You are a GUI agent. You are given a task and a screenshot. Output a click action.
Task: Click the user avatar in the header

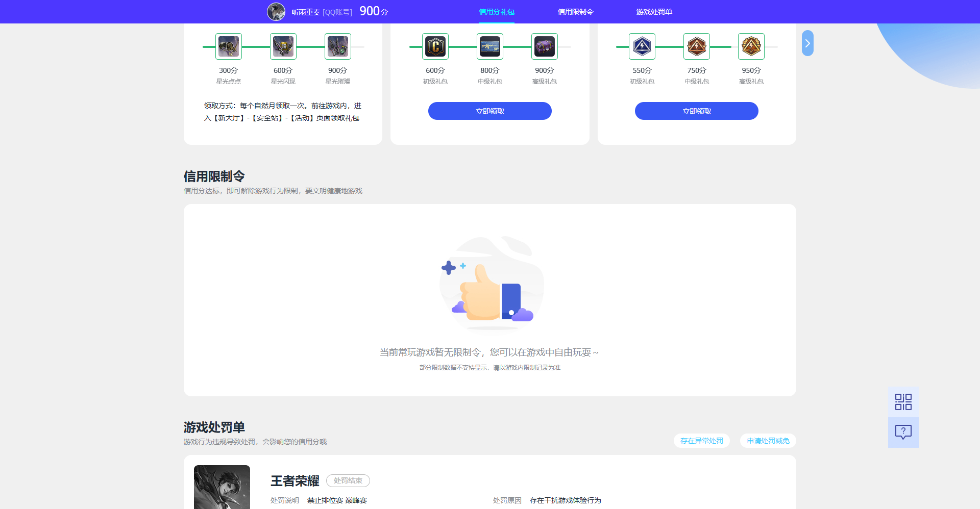pyautogui.click(x=276, y=12)
